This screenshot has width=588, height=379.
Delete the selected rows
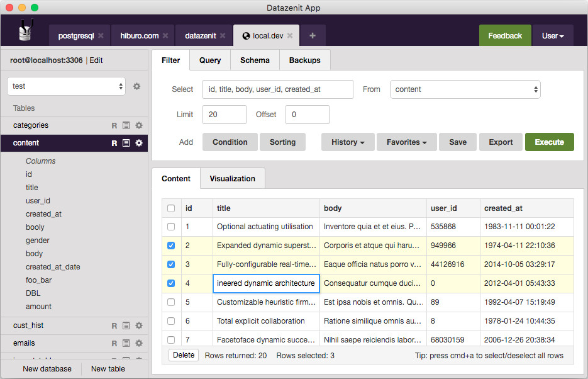tap(184, 355)
